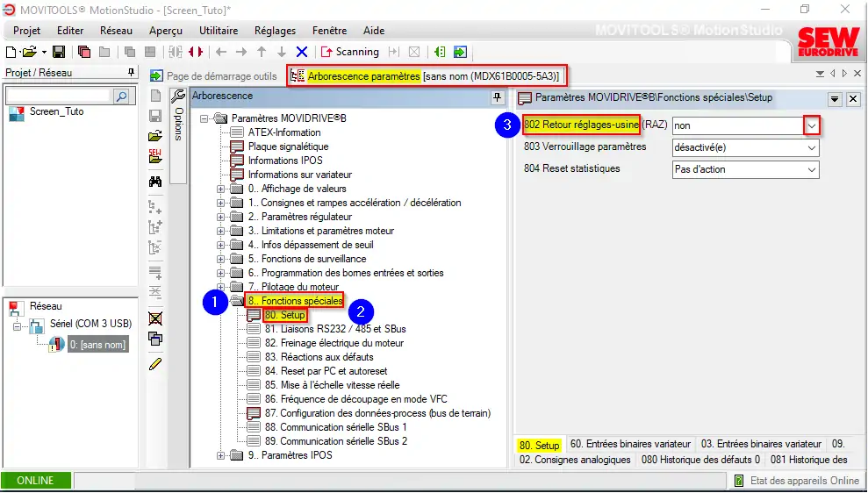Open the Aide menu
Image resolution: width=868 pixels, height=493 pixels.
pyautogui.click(x=374, y=31)
